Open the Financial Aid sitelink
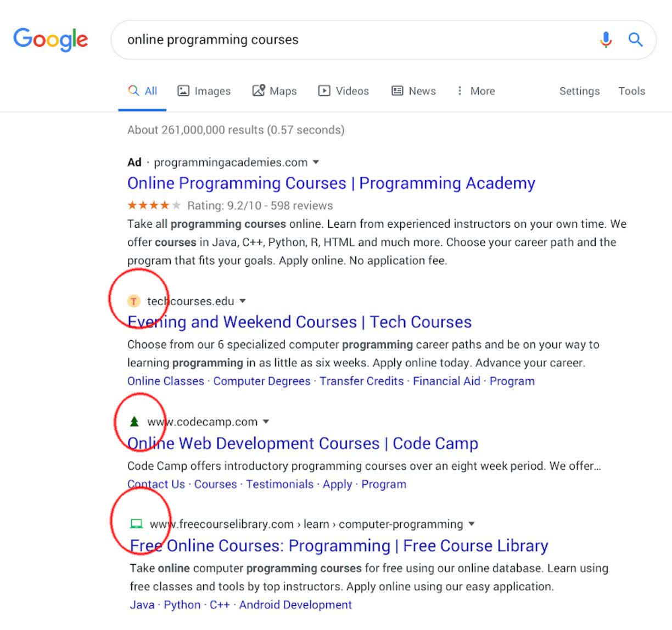The width and height of the screenshot is (672, 630). pos(446,381)
